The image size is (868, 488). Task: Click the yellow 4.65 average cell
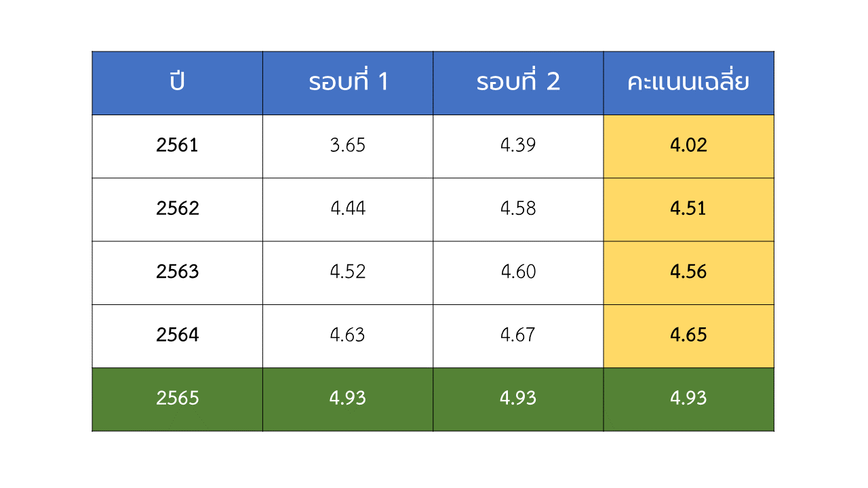[688, 336]
